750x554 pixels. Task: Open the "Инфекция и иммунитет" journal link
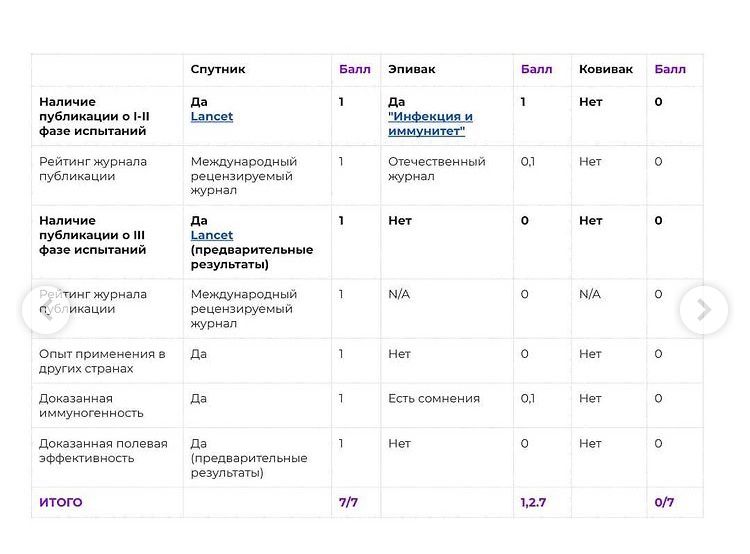coord(430,124)
